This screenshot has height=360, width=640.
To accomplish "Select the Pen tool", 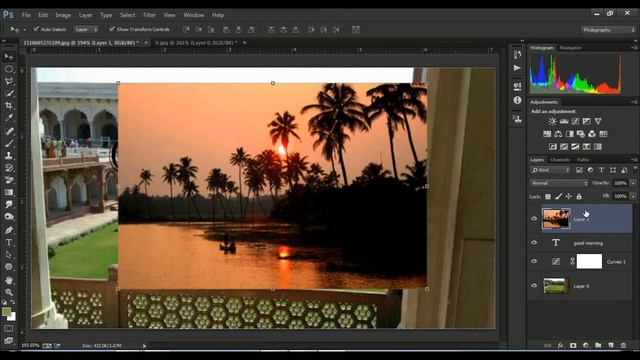I will pyautogui.click(x=9, y=230).
